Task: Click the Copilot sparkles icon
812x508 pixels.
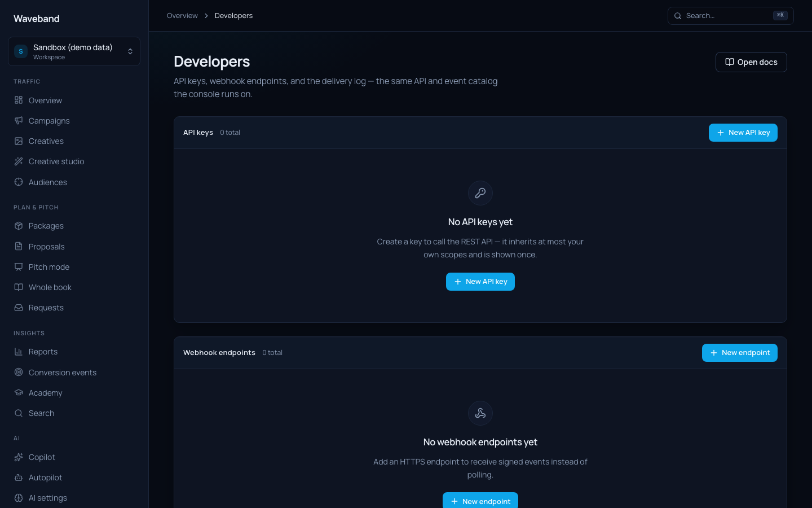Action: tap(19, 457)
